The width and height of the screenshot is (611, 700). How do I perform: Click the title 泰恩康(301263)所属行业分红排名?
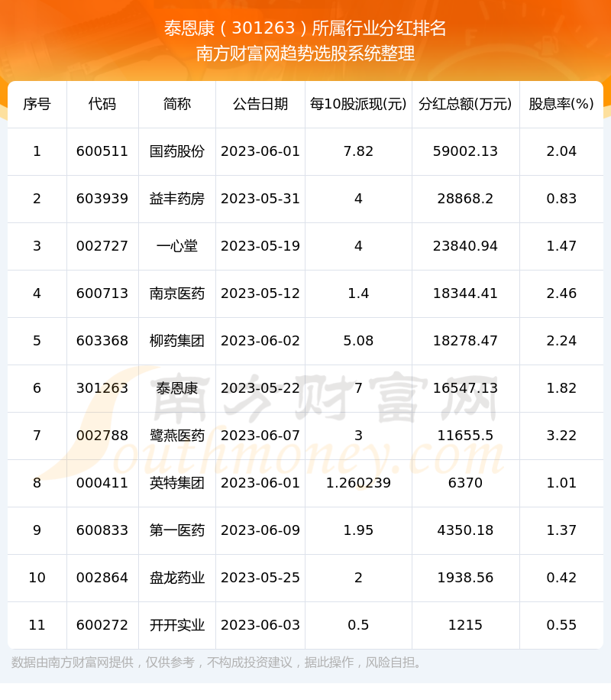pyautogui.click(x=305, y=28)
